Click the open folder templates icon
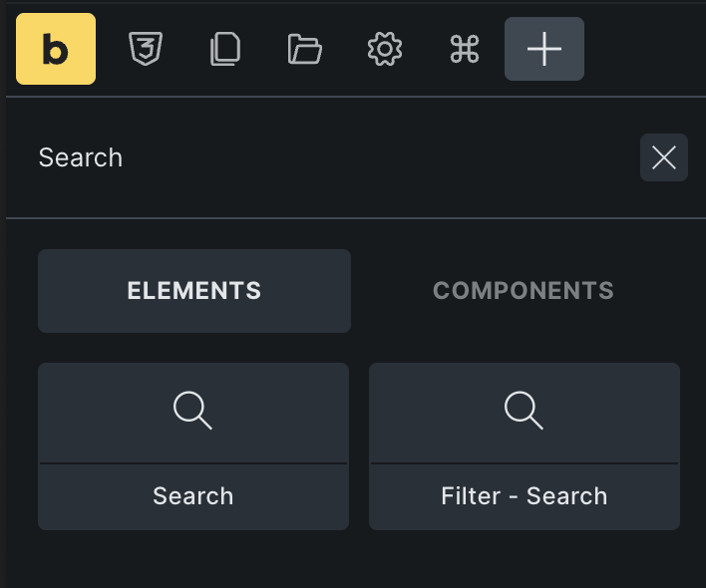This screenshot has width=706, height=588. pos(305,49)
